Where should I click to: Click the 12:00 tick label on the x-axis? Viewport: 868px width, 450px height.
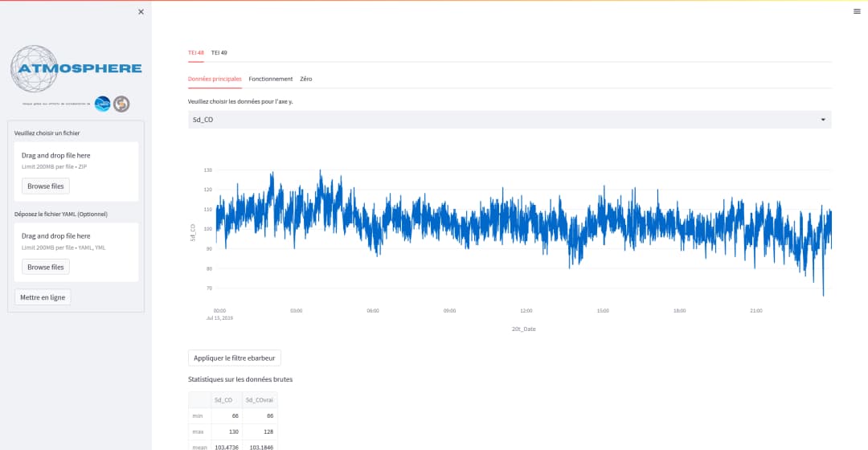[x=526, y=310]
